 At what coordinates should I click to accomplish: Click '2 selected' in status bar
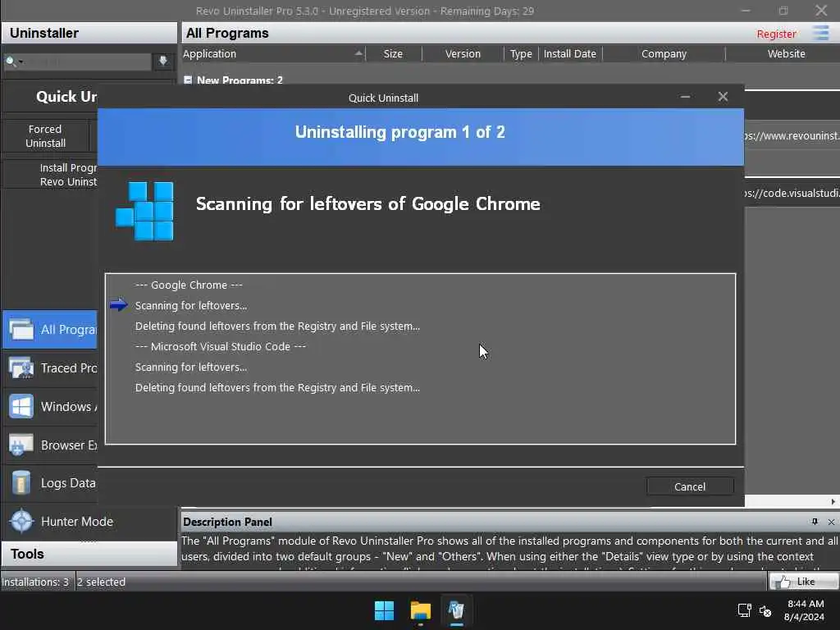[101, 582]
